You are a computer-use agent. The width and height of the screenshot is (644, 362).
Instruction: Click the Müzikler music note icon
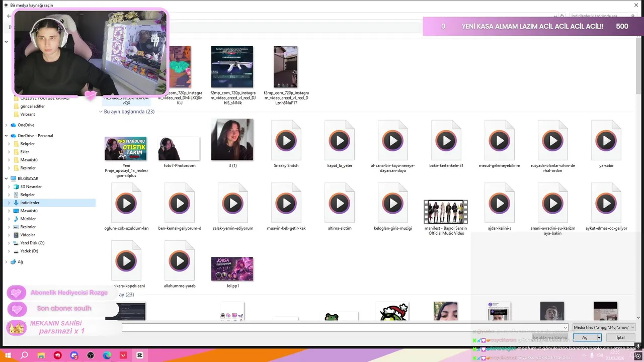coord(16,219)
